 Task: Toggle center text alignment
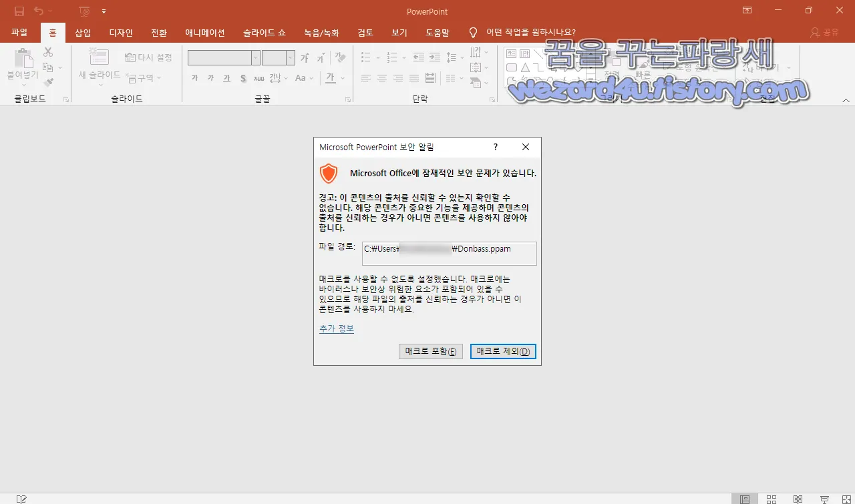(381, 78)
